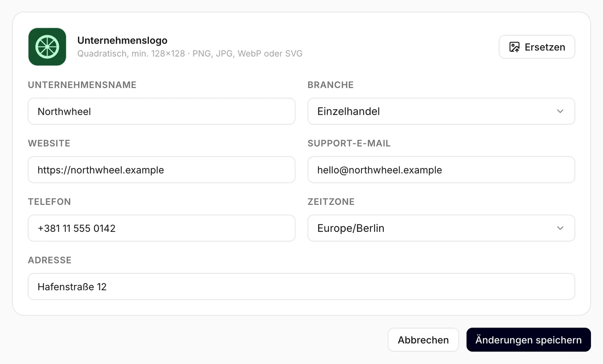Screen dimensions: 603x364
Task: Click the UNTERNEHMENSNAME field label
Action: [82, 85]
